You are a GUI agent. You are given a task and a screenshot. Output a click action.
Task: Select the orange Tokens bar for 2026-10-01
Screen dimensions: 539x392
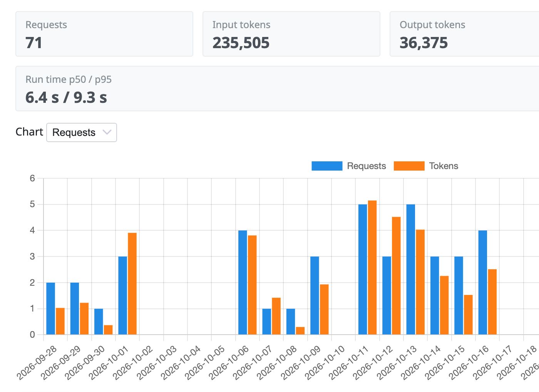pyautogui.click(x=132, y=283)
